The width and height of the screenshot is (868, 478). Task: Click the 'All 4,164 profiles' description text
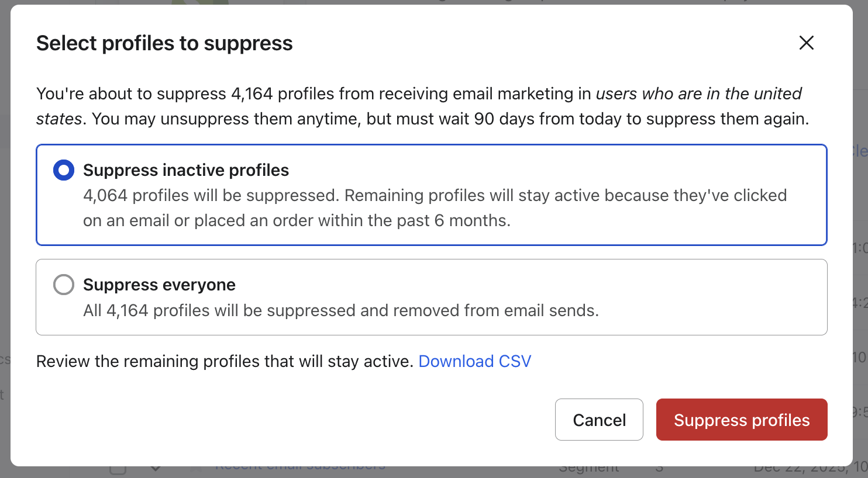340,310
